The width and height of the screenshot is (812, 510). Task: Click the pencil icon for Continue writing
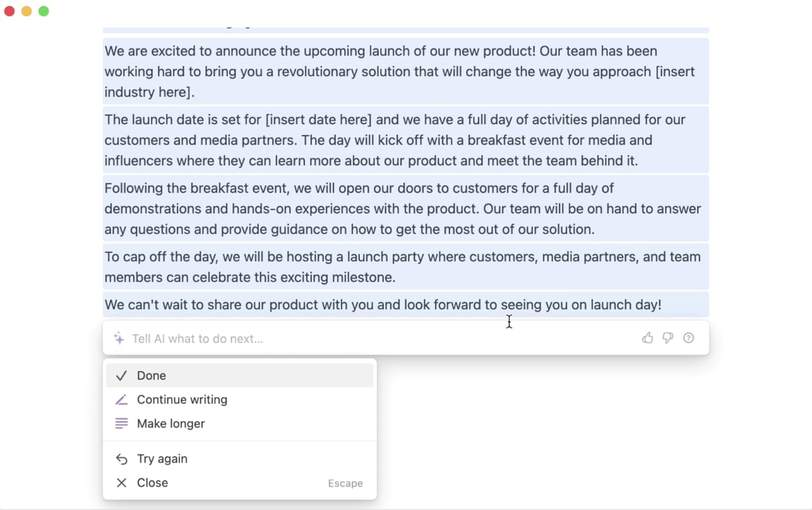[122, 400]
